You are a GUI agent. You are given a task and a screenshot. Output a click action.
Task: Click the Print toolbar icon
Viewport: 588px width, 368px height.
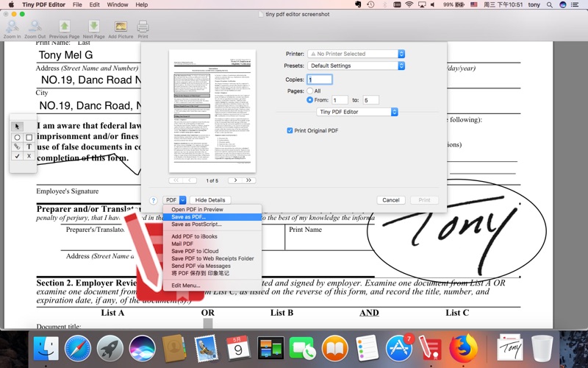pyautogui.click(x=143, y=29)
